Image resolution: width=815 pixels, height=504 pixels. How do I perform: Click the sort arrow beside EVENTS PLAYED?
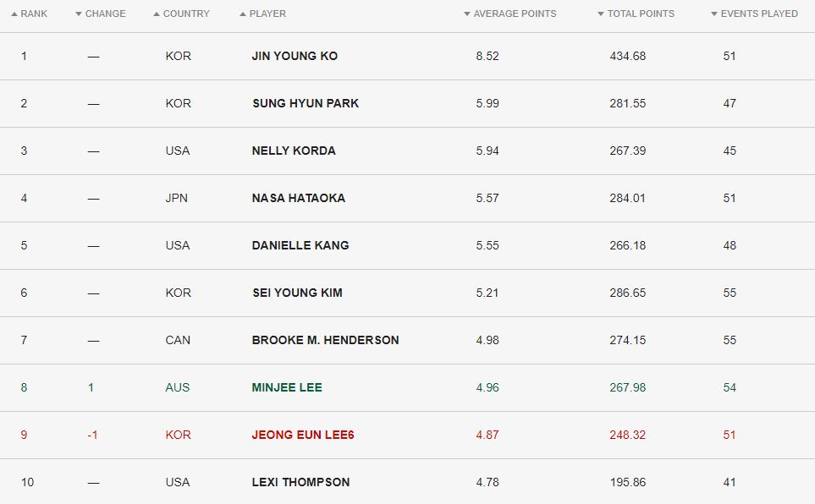tap(714, 14)
